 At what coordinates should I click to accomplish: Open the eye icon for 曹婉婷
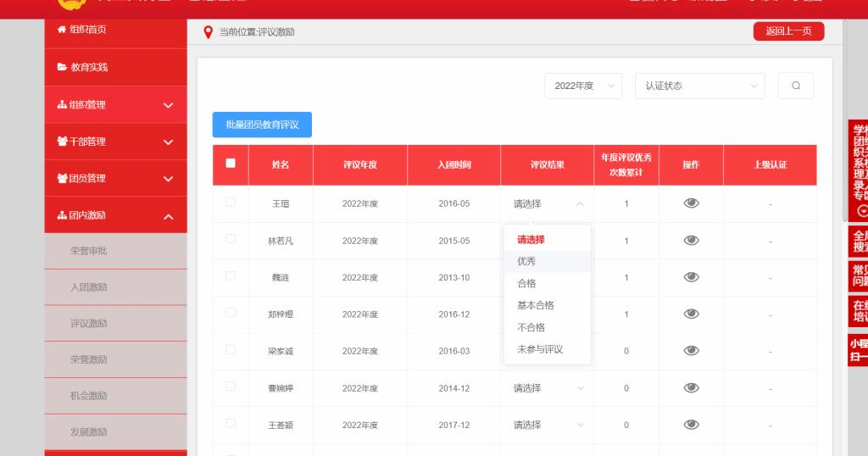[691, 387]
